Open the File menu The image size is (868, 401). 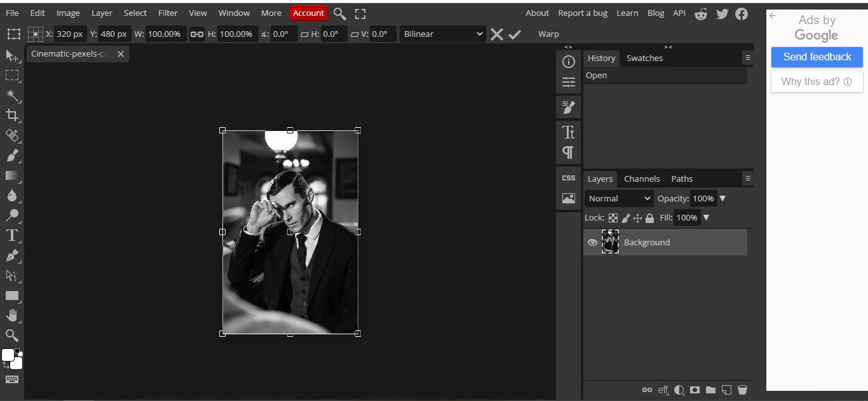click(12, 13)
